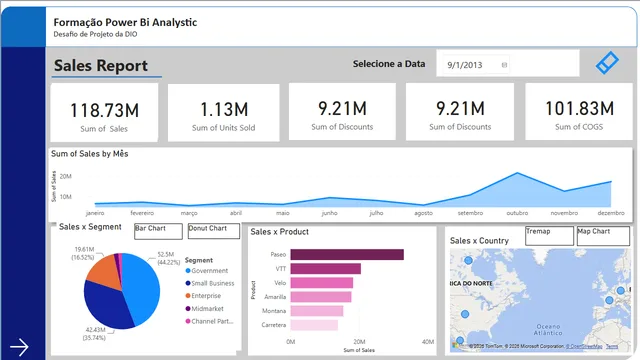Click the Selecione a Data label
640x360 pixels.
pos(389,64)
